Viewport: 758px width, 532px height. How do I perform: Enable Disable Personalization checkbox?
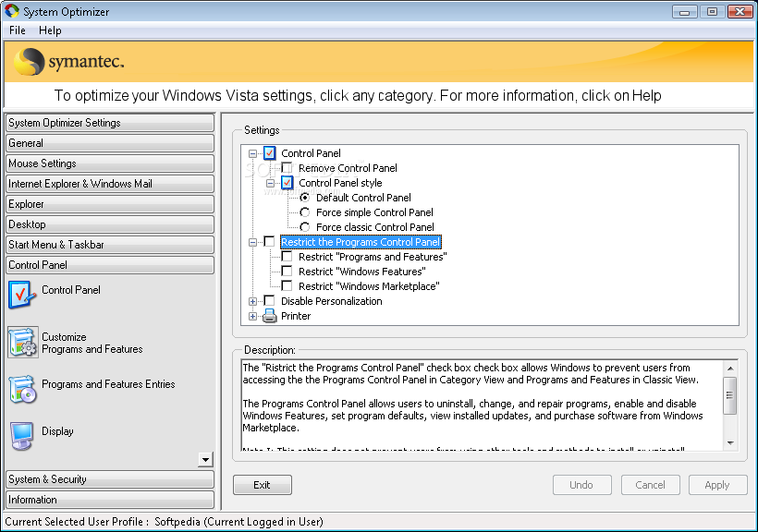269,300
